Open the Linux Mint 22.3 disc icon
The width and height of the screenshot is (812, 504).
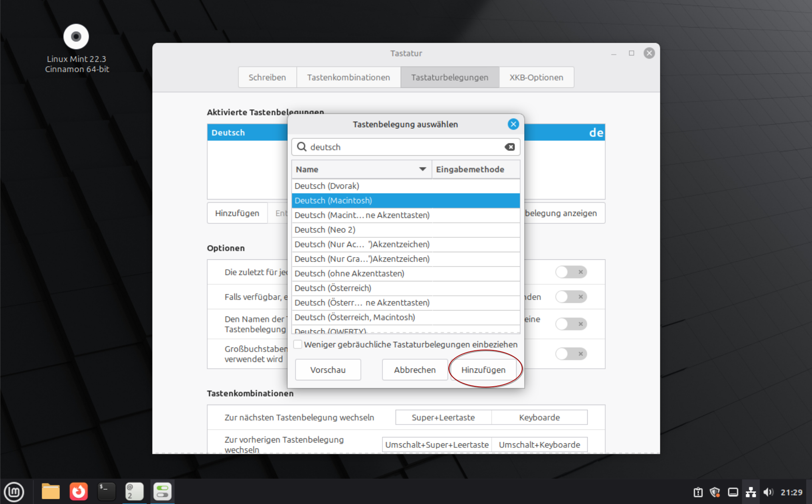pyautogui.click(x=76, y=37)
